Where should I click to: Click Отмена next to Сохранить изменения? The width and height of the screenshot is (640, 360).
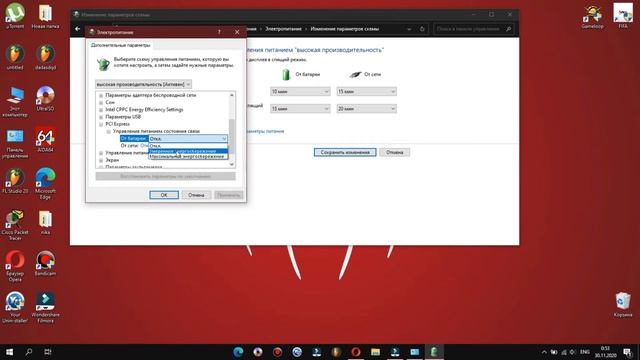(394, 152)
